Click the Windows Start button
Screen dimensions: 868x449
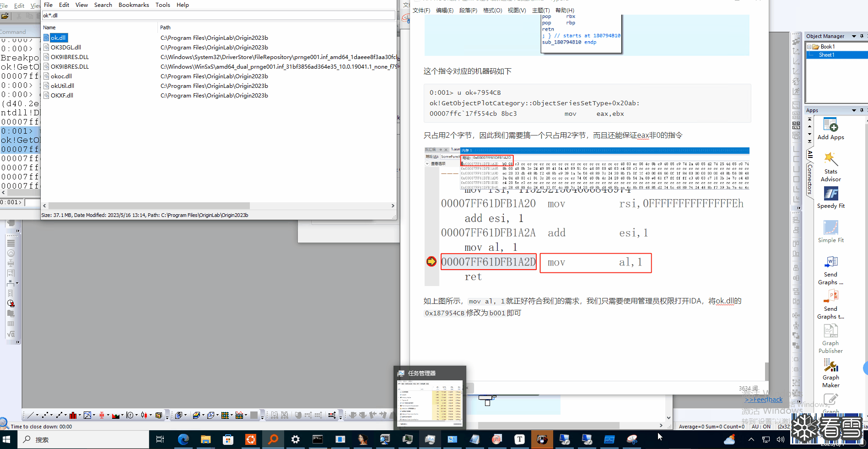click(6, 439)
